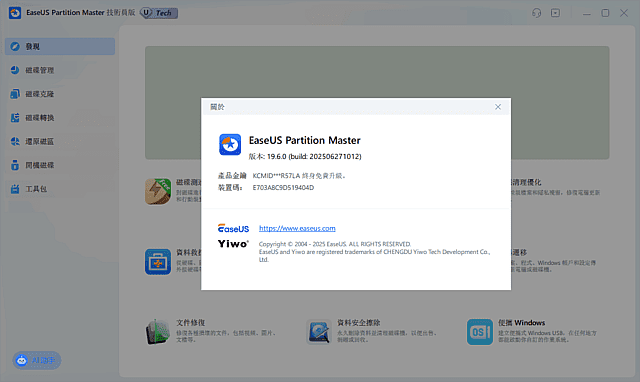Click the 資料救援 first-aid kit icon

point(158,262)
